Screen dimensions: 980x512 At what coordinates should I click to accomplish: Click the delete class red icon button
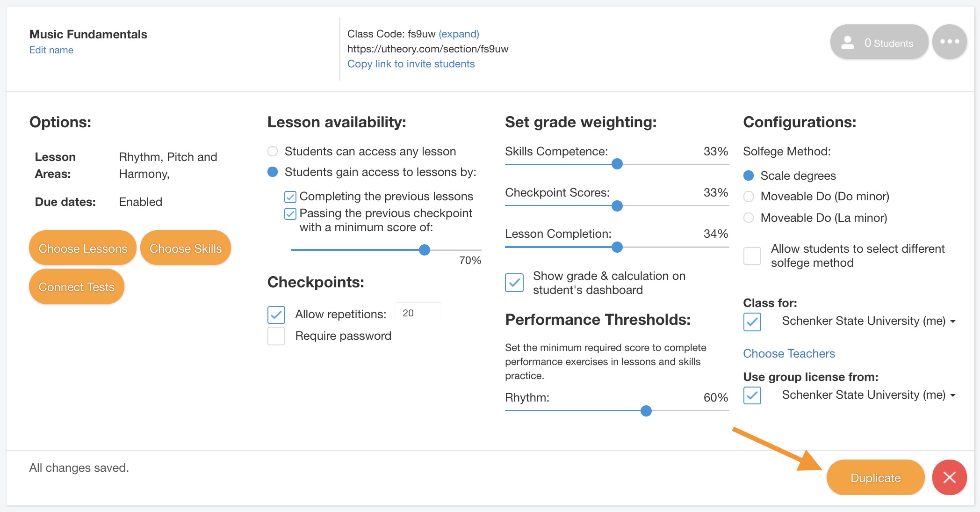pos(950,477)
